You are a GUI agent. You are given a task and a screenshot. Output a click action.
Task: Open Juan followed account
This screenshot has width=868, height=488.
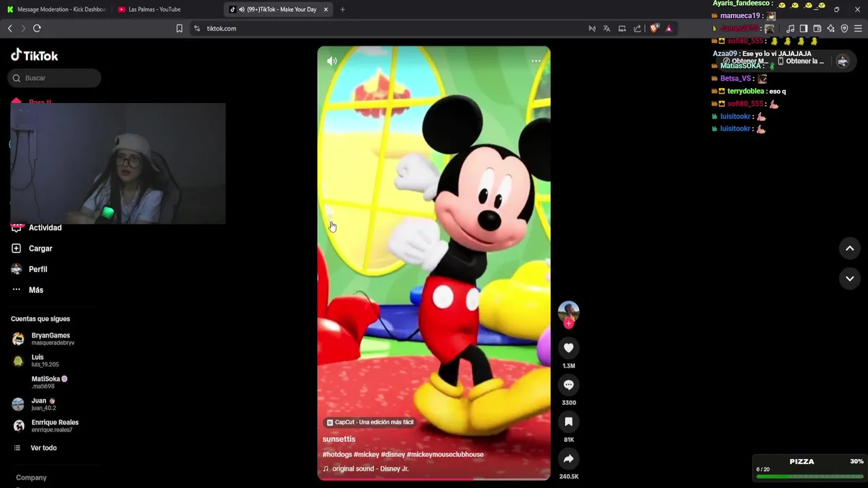(34, 404)
